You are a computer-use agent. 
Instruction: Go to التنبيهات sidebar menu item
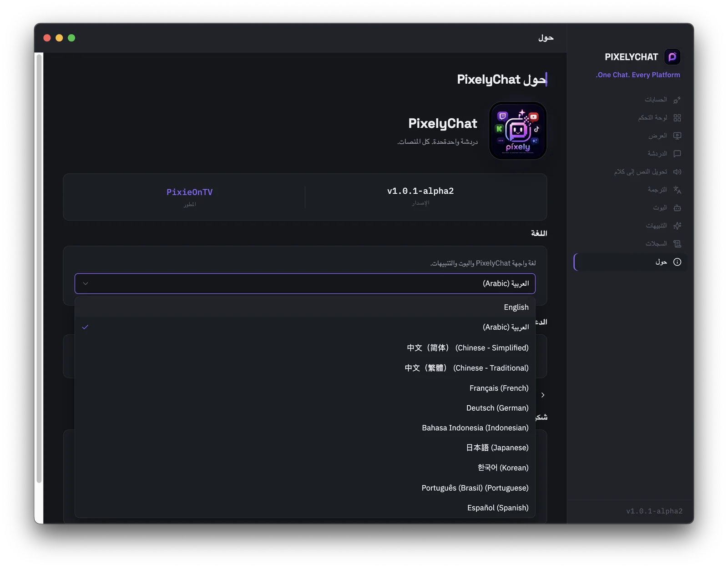click(631, 226)
